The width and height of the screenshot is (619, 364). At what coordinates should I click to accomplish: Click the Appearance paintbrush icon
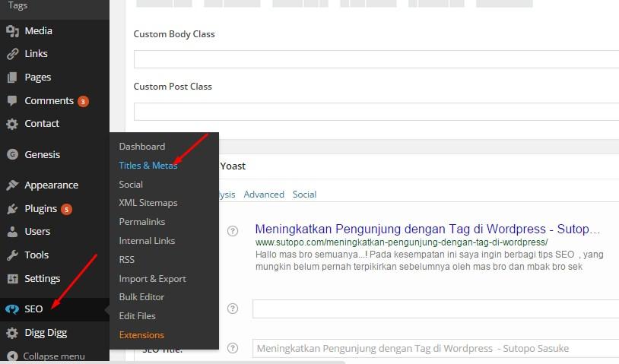[12, 185]
